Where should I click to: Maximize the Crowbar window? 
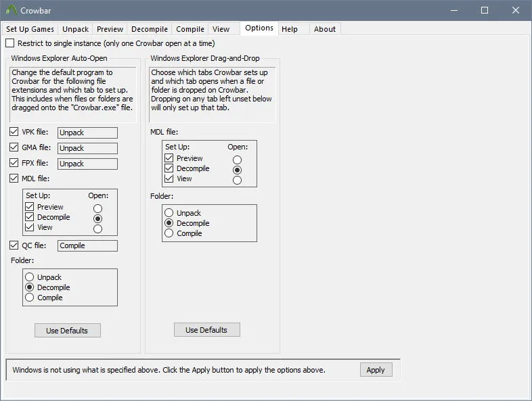coord(485,10)
